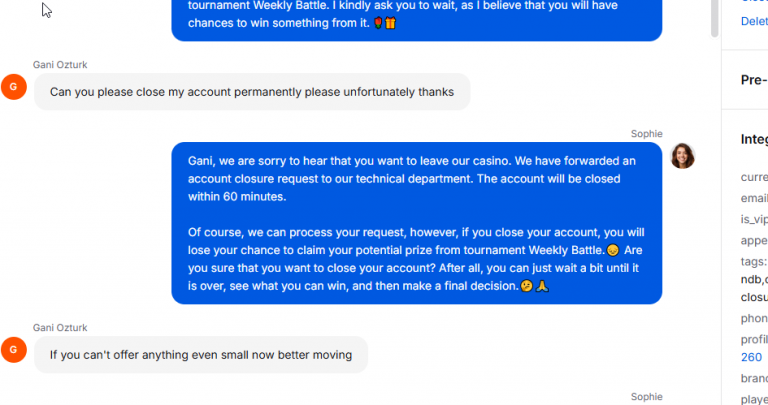Click Sophie's blue account closure reply bubble
The height and width of the screenshot is (405, 768).
pyautogui.click(x=416, y=222)
